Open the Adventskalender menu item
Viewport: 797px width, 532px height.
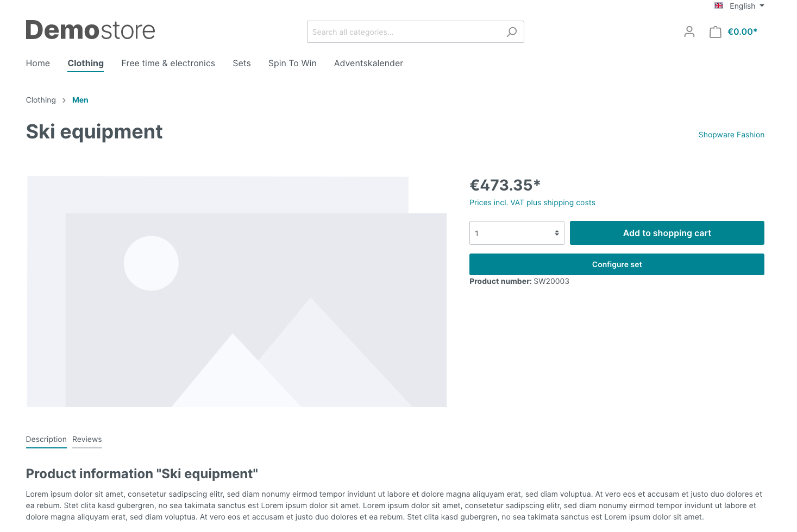coord(368,64)
